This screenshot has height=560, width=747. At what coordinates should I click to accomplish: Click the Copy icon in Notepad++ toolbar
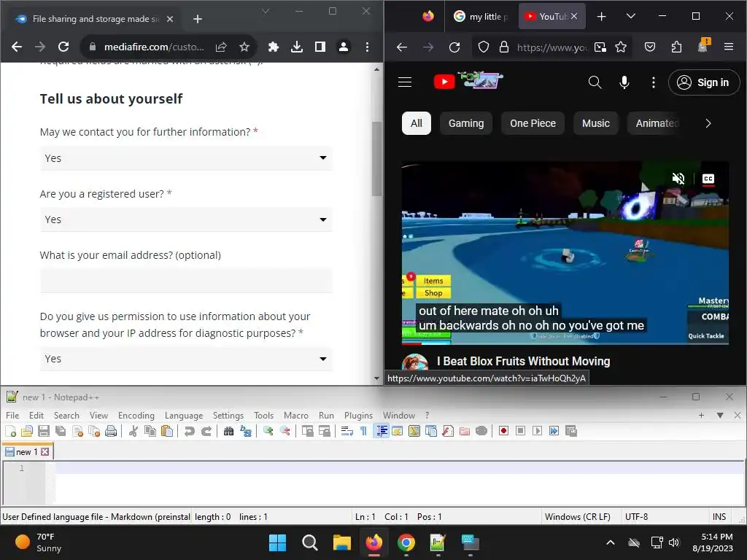pos(150,432)
